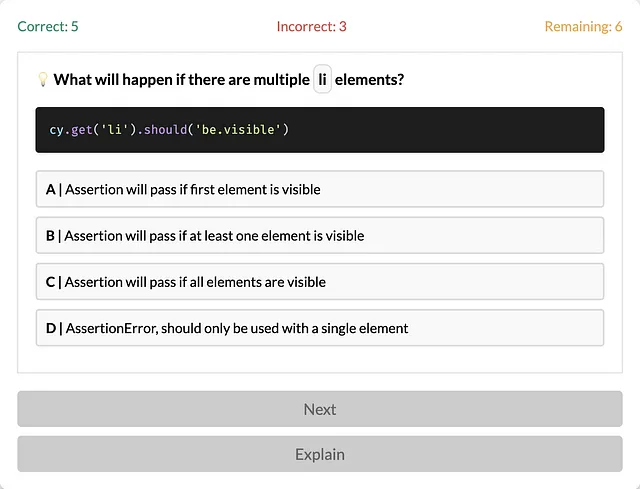Choose answer B, at least one element visible

(x=320, y=236)
